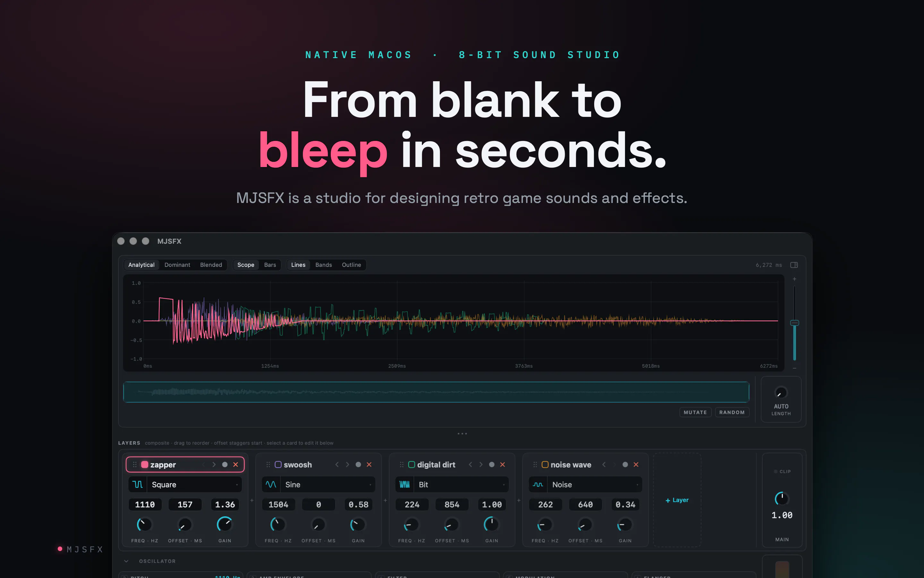
Task: Click the Sine waveform icon on swoosh
Action: tap(271, 484)
